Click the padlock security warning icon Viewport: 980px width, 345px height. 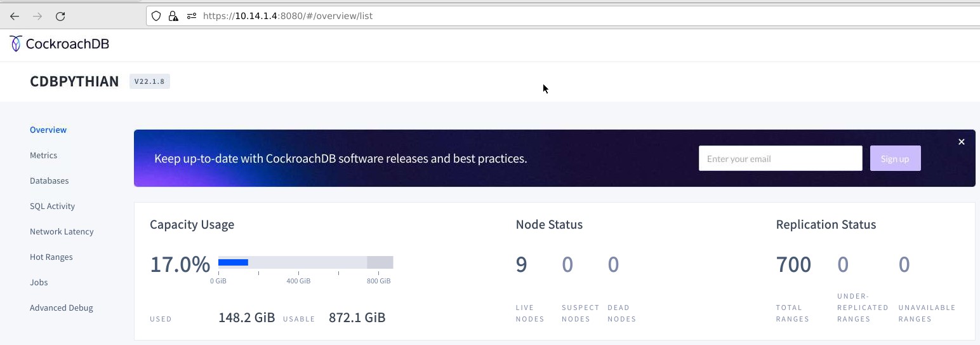click(x=173, y=16)
